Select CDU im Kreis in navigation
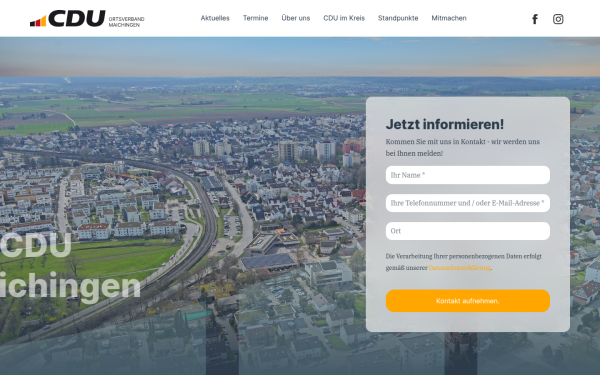This screenshot has height=375, width=600. click(x=344, y=18)
